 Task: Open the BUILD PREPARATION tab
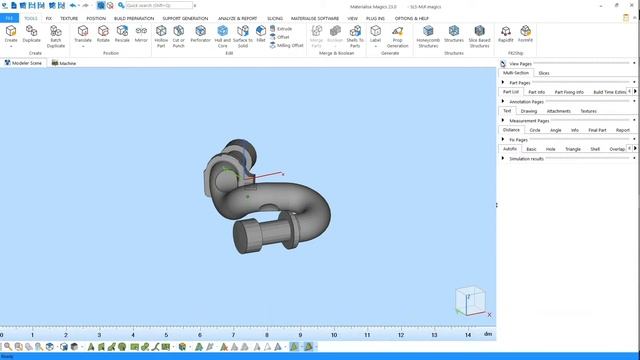point(134,18)
